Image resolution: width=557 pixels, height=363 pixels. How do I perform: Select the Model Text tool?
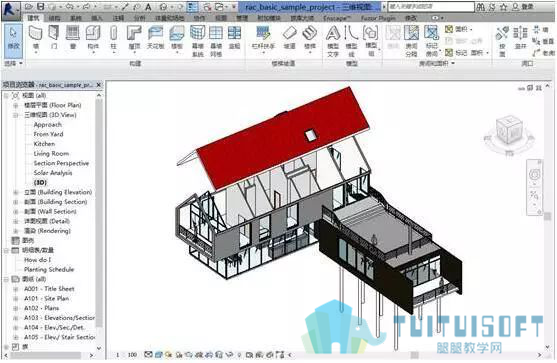click(333, 41)
